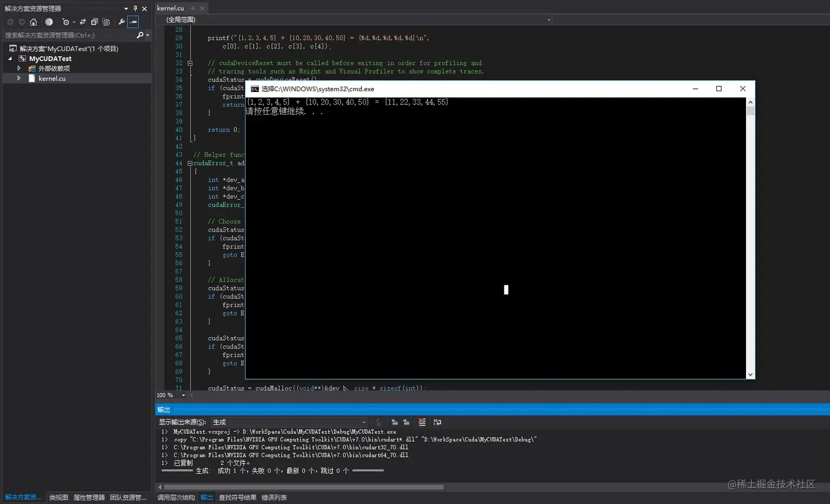Switch to the 调用层次结构 tab
Screen dimensions: 830x504
[x=176, y=497]
